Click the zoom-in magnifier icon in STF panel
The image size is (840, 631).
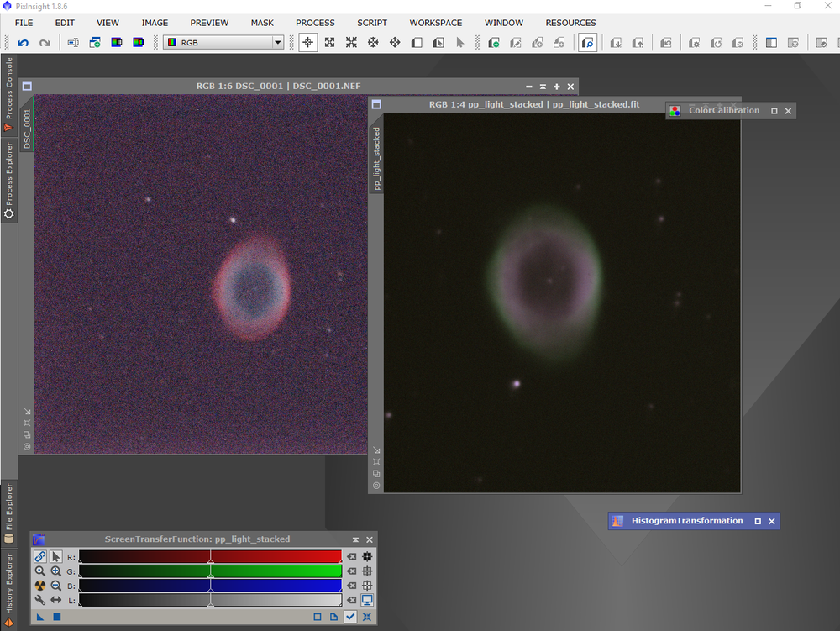(55, 571)
